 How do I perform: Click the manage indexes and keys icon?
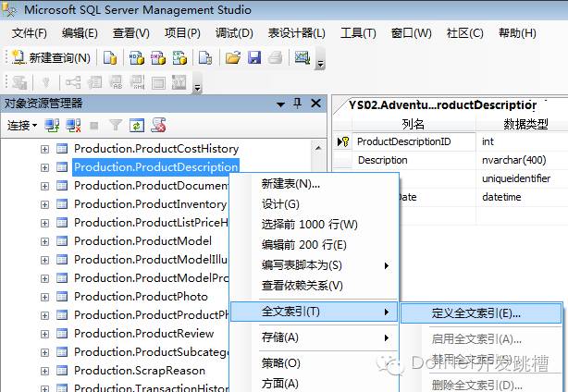[x=94, y=82]
